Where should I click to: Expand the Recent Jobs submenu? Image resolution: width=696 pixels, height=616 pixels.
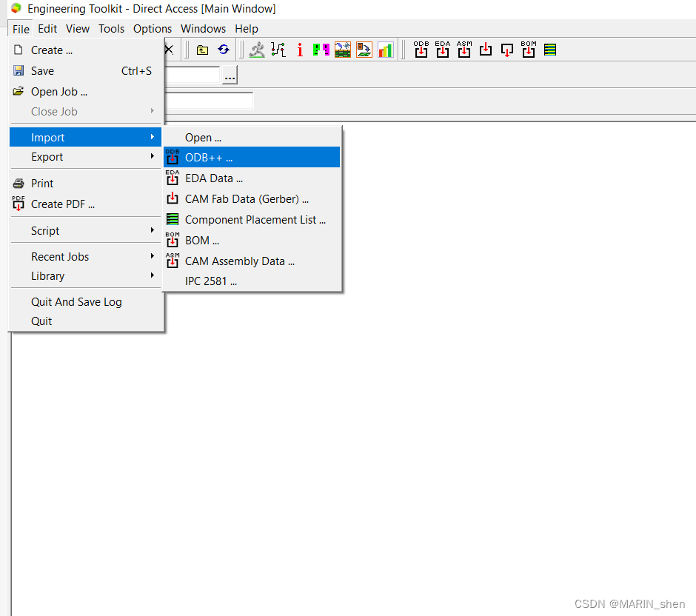[x=87, y=256]
